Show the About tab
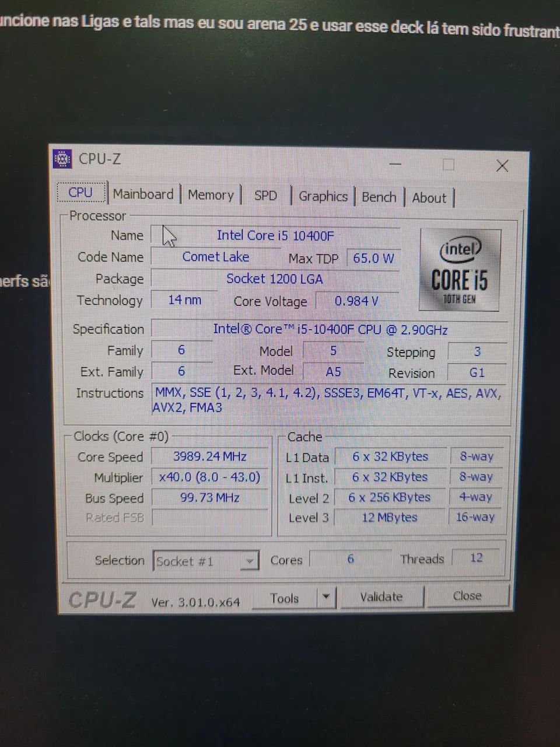The width and height of the screenshot is (560, 747). pos(429,198)
